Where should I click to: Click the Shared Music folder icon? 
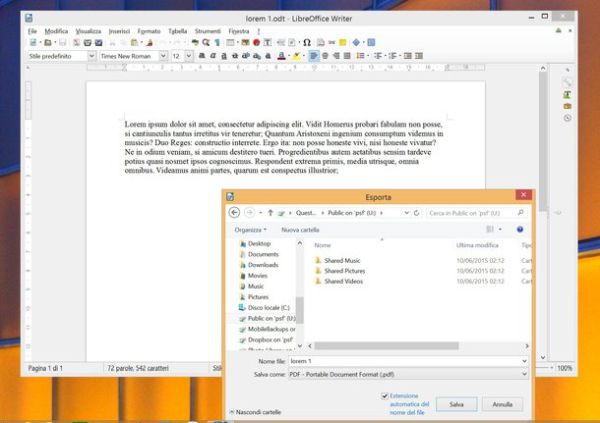pos(318,260)
